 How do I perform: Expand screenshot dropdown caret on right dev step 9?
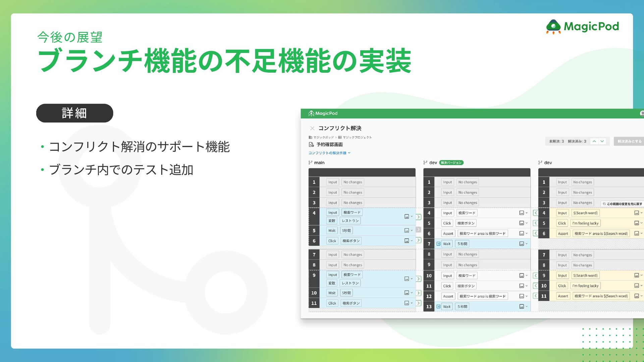641,275
